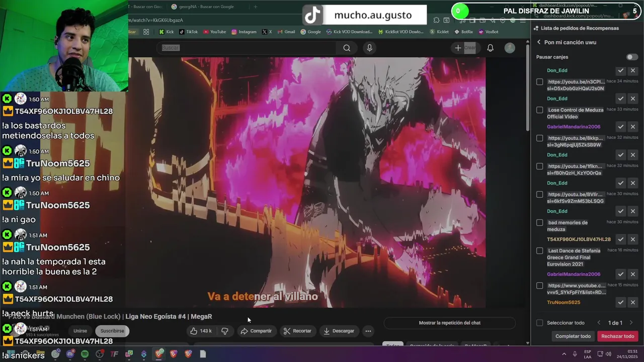
Task: Open KickBot VOD Download bookmark
Action: (x=401, y=32)
